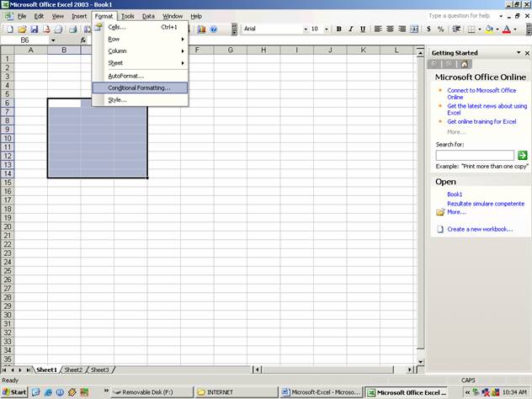This screenshot has height=399, width=532.
Task: Click the next sheet tab scroll arrow
Action: 19,370
